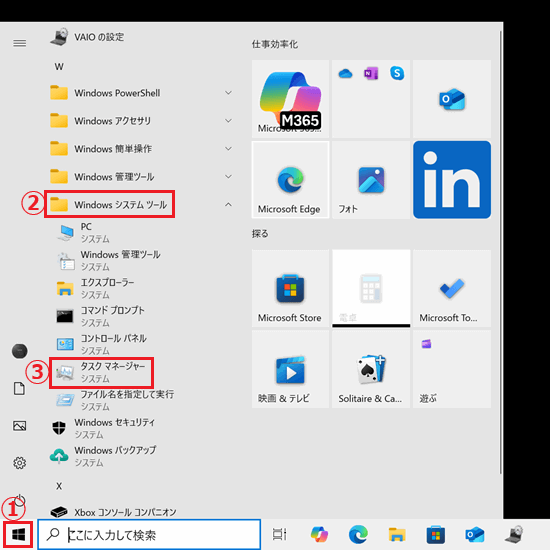Click the hamburger menu icon
This screenshot has height=550, width=550.
20,43
